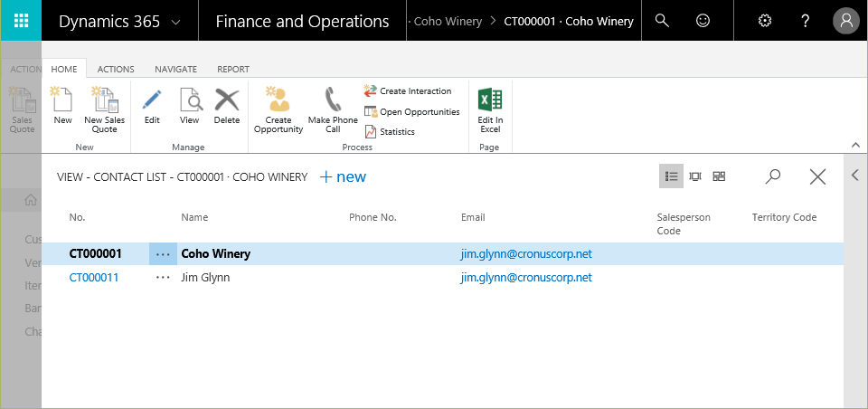Viewport: 868px width, 409px height.
Task: Click Create Interaction in ribbon
Action: (408, 90)
